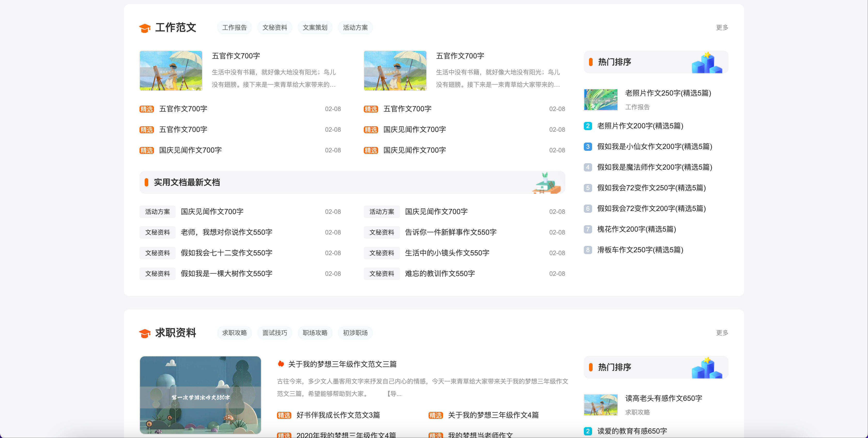Screen dimensions: 868x438
Task: Open 老照片作文250字 thumbnail in hot ranking
Action: tap(600, 100)
